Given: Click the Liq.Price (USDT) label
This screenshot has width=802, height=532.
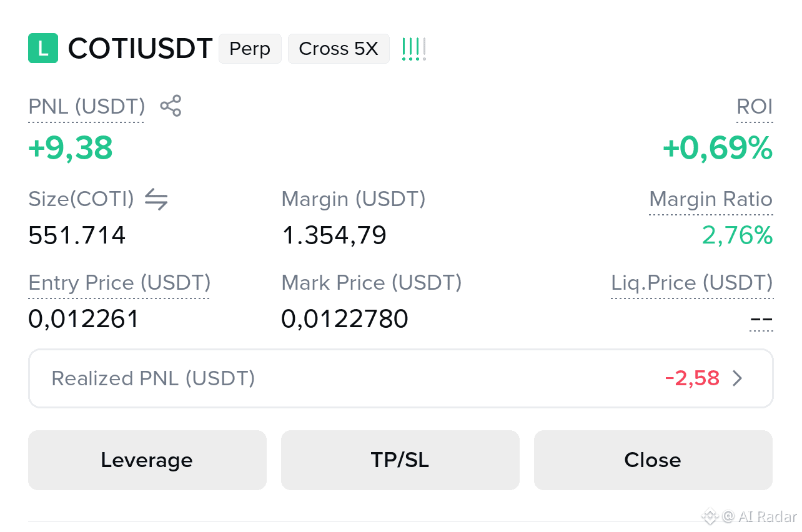Looking at the screenshot, I should coord(692,283).
